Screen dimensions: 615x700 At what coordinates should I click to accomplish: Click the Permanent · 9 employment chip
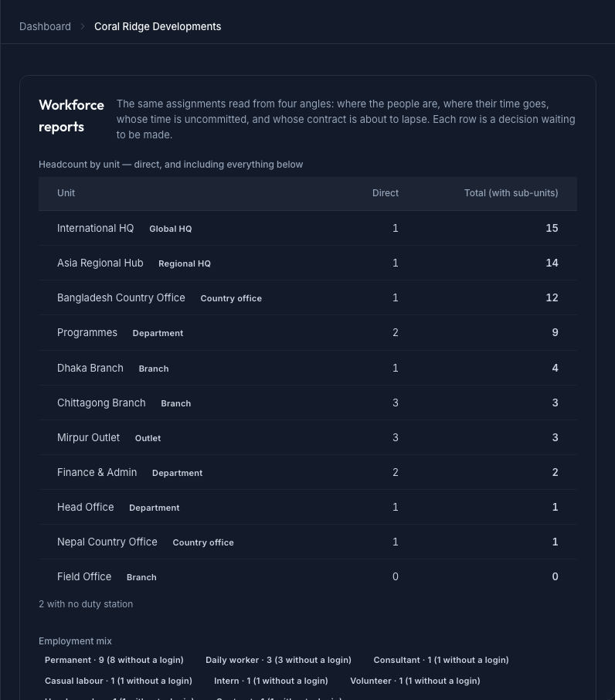tap(114, 661)
